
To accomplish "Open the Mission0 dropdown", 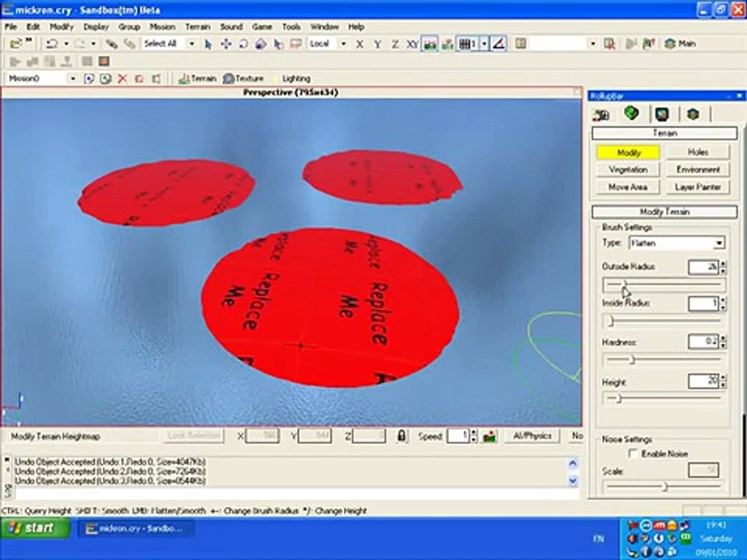I will point(73,79).
